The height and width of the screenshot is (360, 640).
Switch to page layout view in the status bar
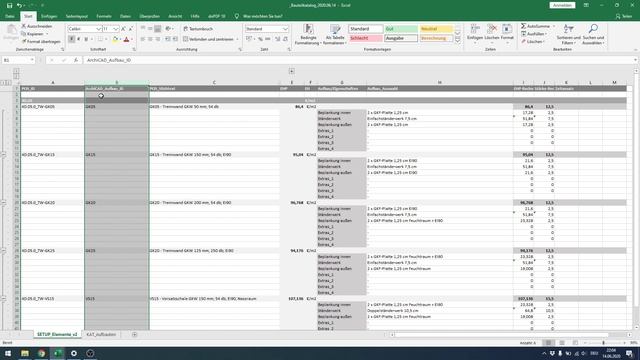tap(562, 343)
